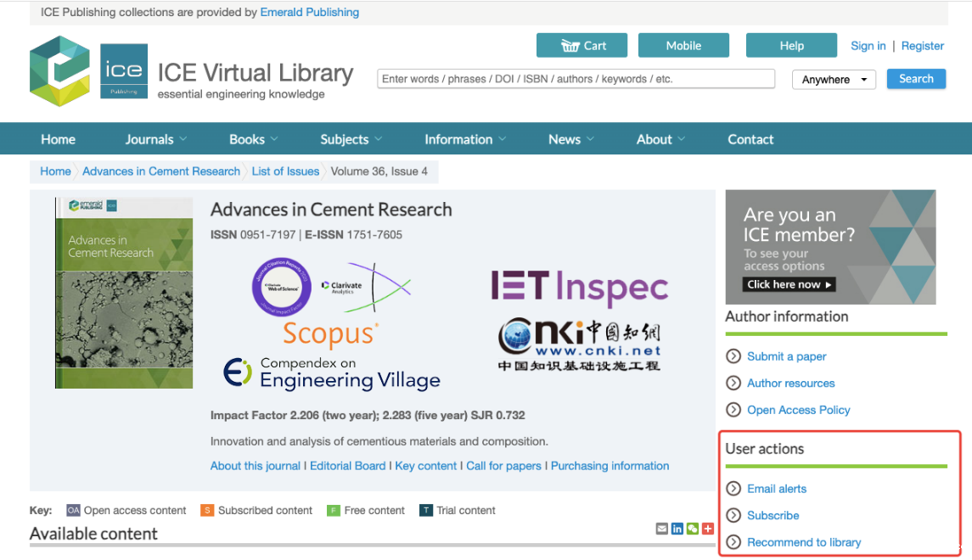Share this page via the email icon

click(662, 529)
